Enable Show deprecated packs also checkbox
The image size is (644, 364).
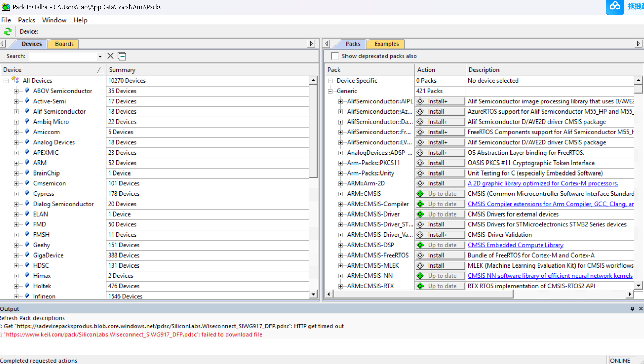tap(335, 56)
